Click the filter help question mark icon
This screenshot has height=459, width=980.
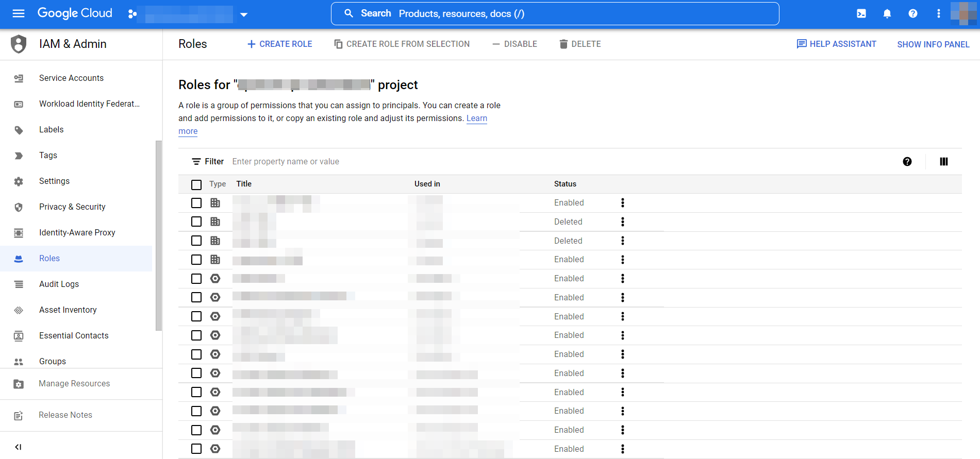[907, 162]
